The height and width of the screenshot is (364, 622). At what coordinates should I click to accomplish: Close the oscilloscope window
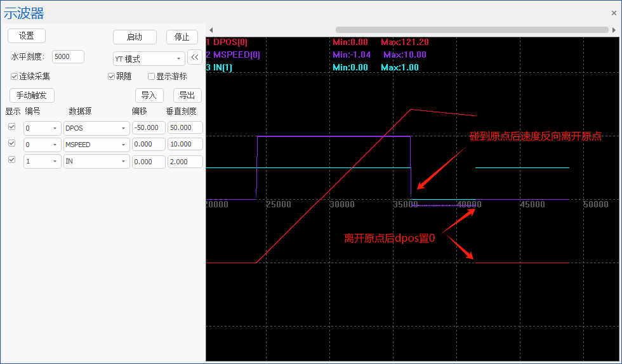pyautogui.click(x=614, y=13)
